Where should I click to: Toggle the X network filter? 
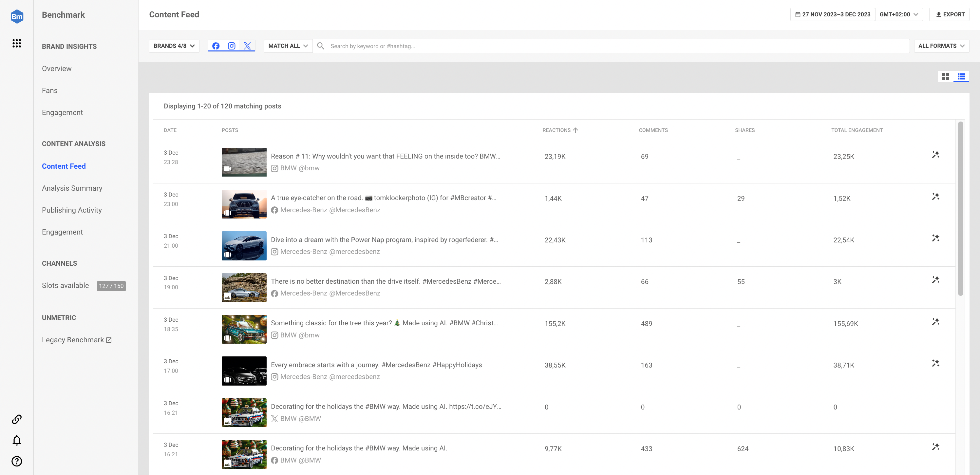[x=247, y=46]
